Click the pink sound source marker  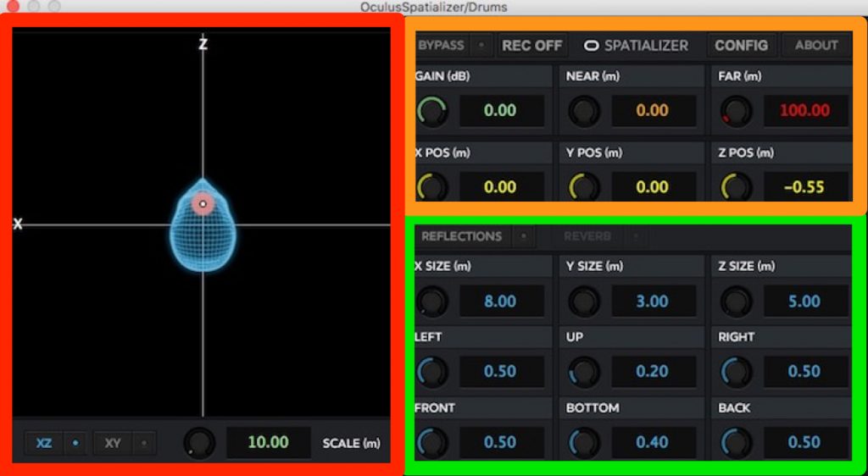(x=203, y=204)
